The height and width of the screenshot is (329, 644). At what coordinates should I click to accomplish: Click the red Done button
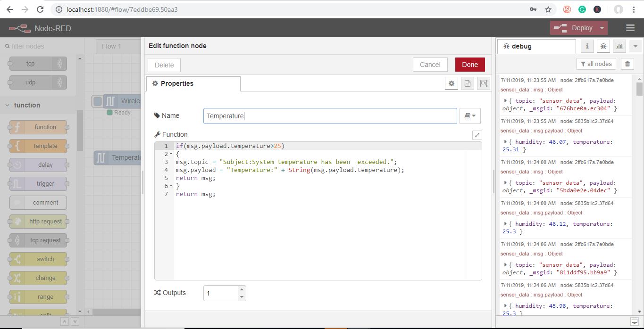[469, 65]
